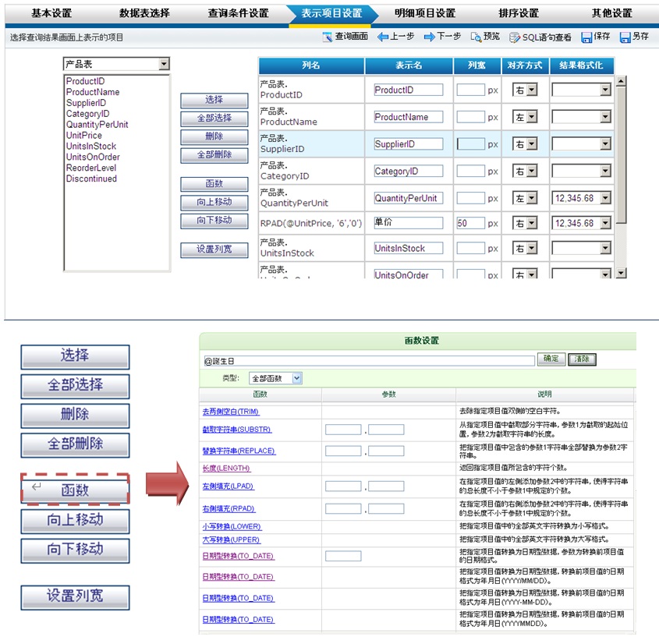Click small 函数 button in upper panel
The width and height of the screenshot is (659, 644).
214,184
